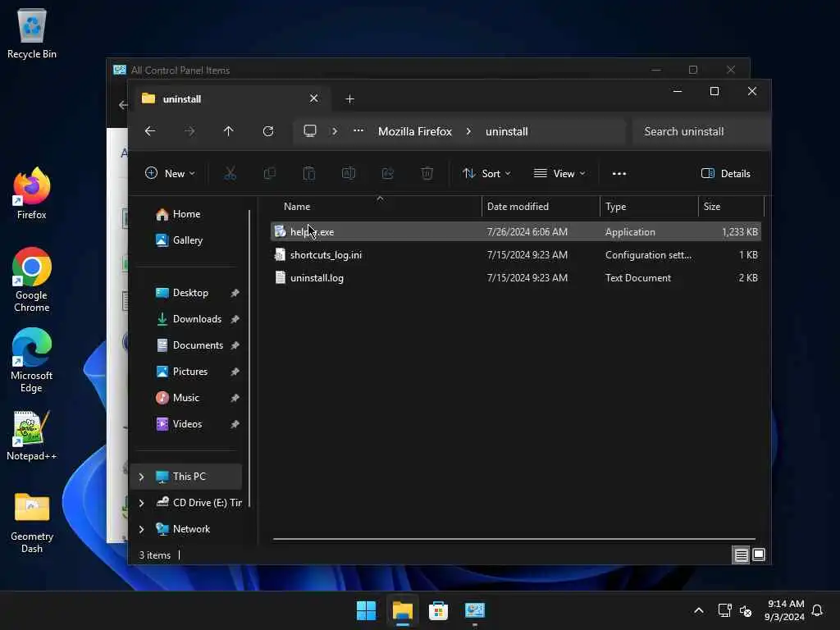
Task: Open Pictures in navigation pane
Action: (186, 372)
